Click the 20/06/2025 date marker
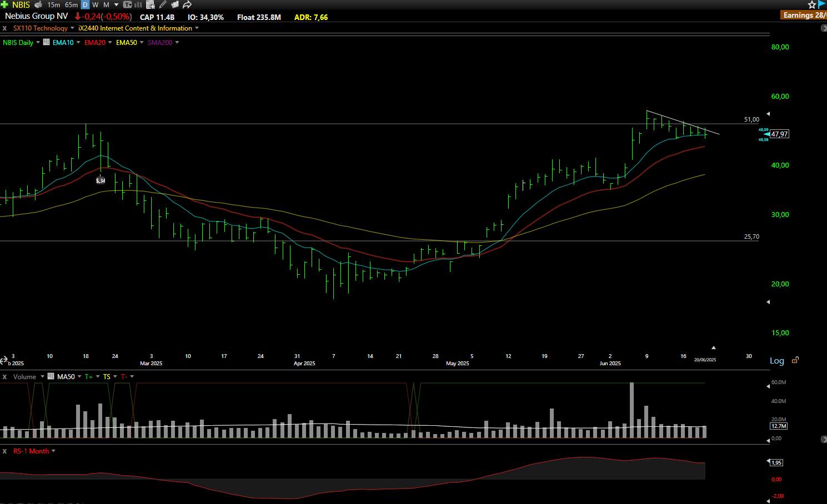827x504 pixels. coord(705,360)
